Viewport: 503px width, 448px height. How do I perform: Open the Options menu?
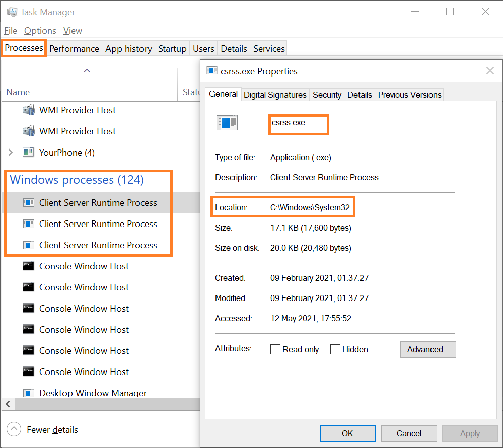(40, 31)
